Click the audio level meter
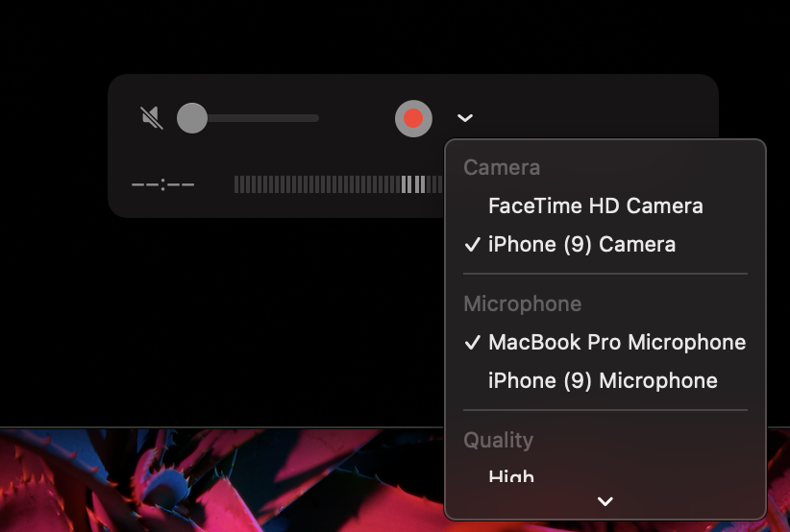The image size is (790, 532). point(338,184)
